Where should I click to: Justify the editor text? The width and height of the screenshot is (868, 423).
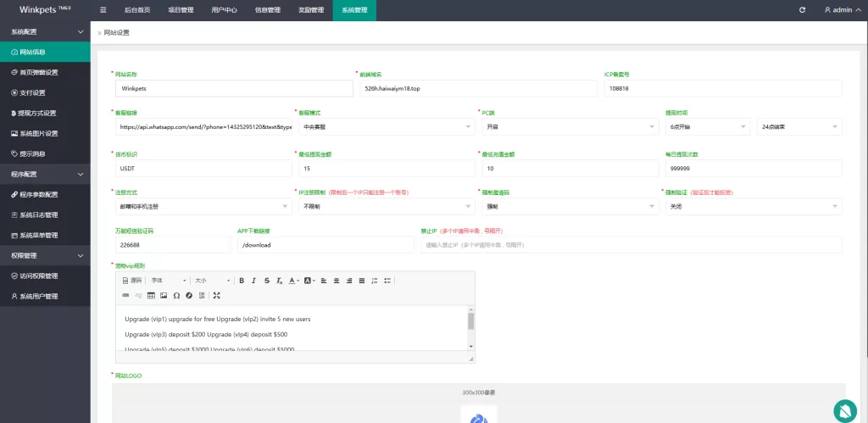362,281
